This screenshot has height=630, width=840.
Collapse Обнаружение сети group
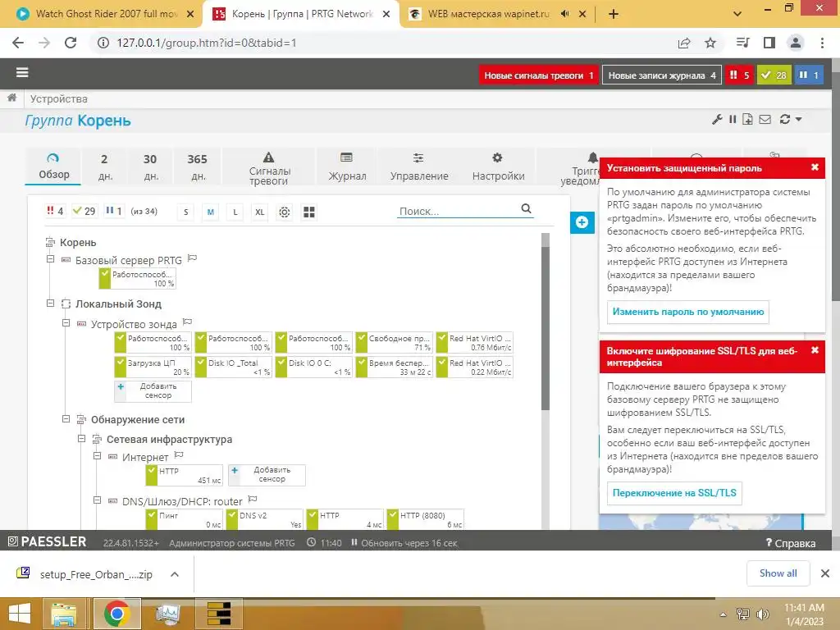pyautogui.click(x=66, y=419)
